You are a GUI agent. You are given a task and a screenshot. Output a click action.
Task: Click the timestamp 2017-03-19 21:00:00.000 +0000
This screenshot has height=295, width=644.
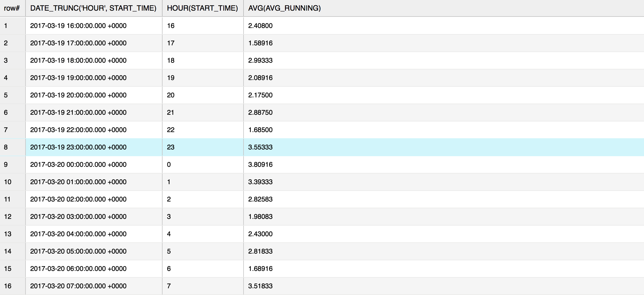pos(78,112)
